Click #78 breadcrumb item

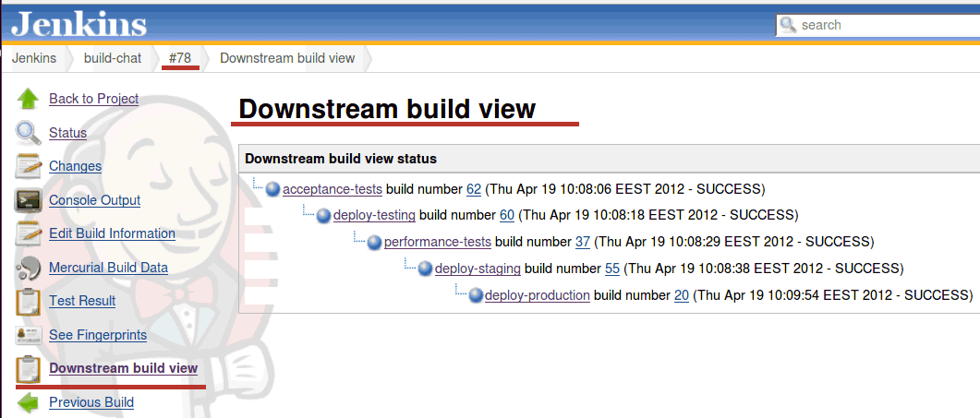180,58
